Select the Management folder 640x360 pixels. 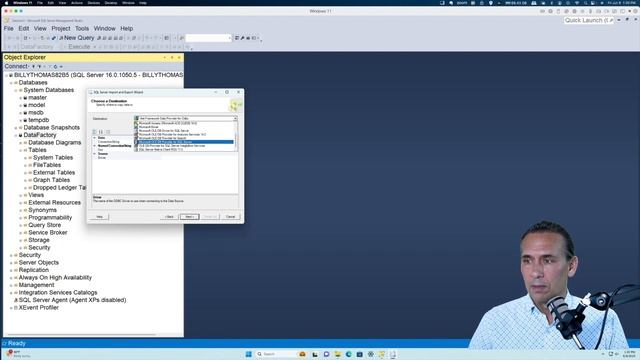[x=36, y=285]
